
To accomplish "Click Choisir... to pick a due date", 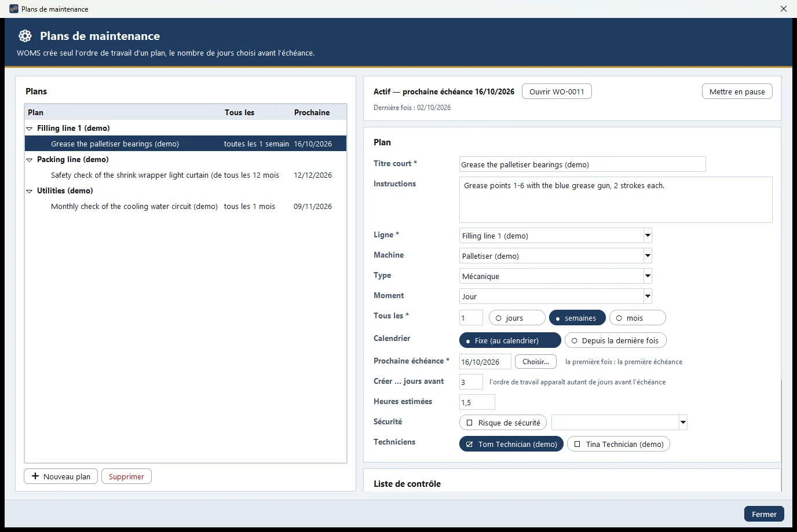I will click(536, 362).
